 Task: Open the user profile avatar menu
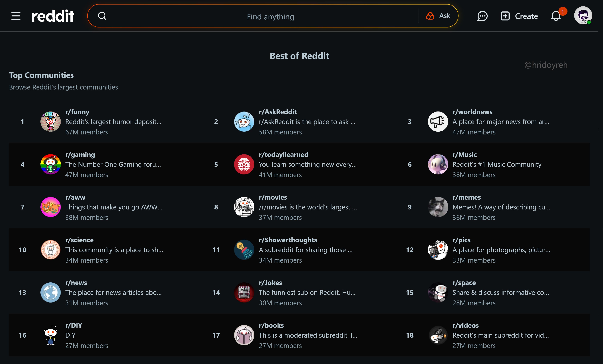click(x=583, y=15)
